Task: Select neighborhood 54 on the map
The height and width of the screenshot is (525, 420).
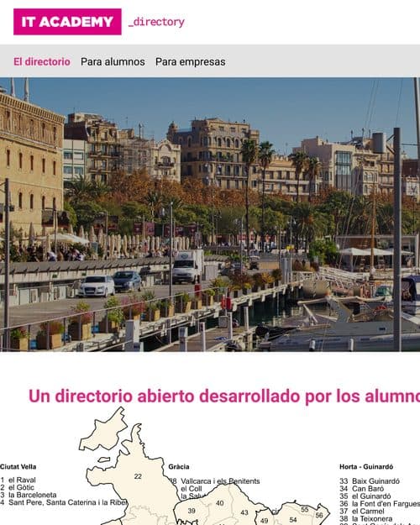Action: coord(293,520)
